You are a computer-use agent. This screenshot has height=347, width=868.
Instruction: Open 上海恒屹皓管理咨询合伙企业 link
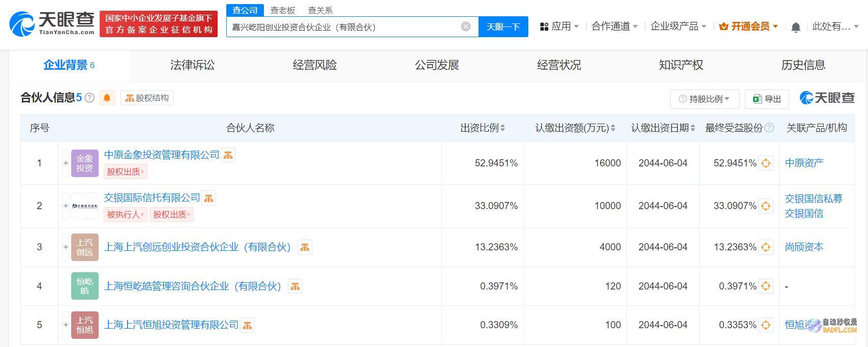pyautogui.click(x=193, y=286)
